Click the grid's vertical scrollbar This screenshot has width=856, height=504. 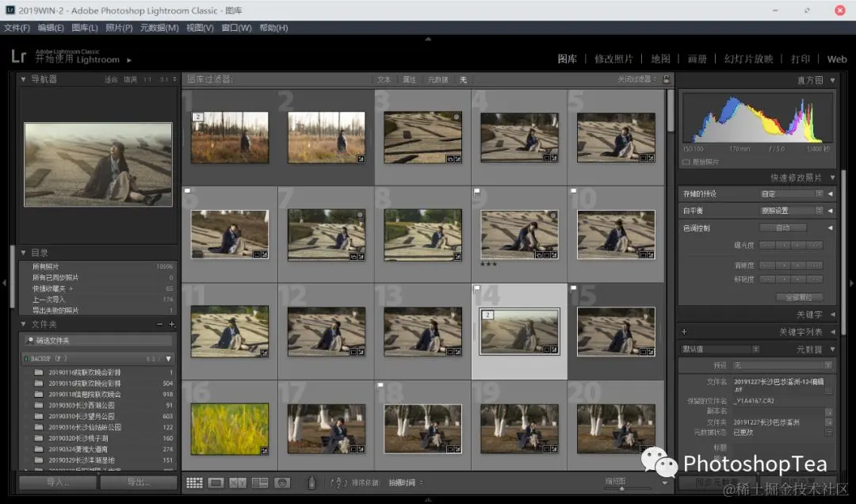point(670,111)
